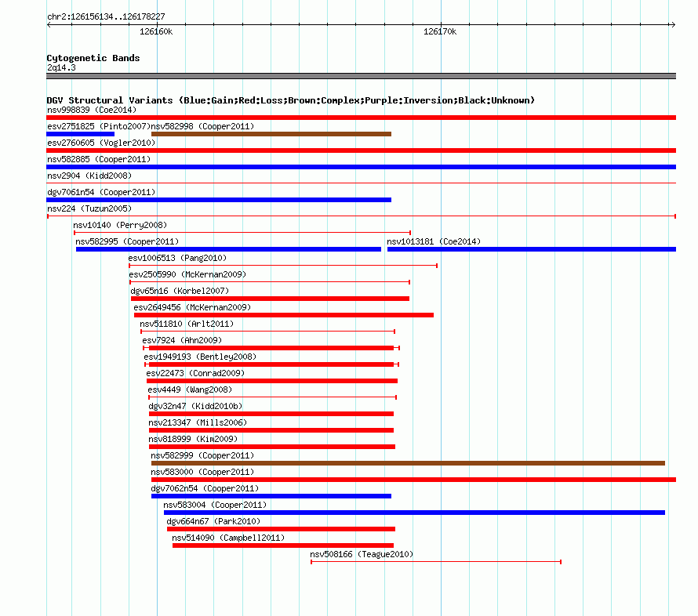The height and width of the screenshot is (616, 698).
Task: Select the blue nsv1013181 gain bar
Action: [532, 249]
